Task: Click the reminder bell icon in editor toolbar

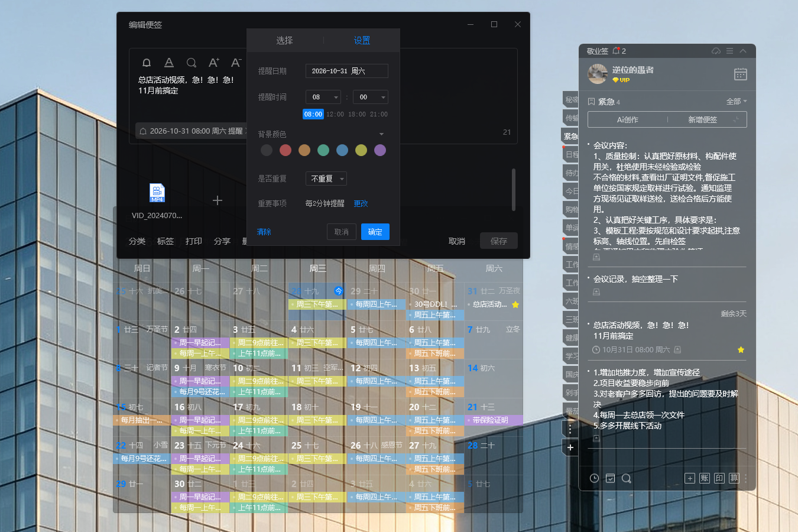Action: click(x=147, y=63)
